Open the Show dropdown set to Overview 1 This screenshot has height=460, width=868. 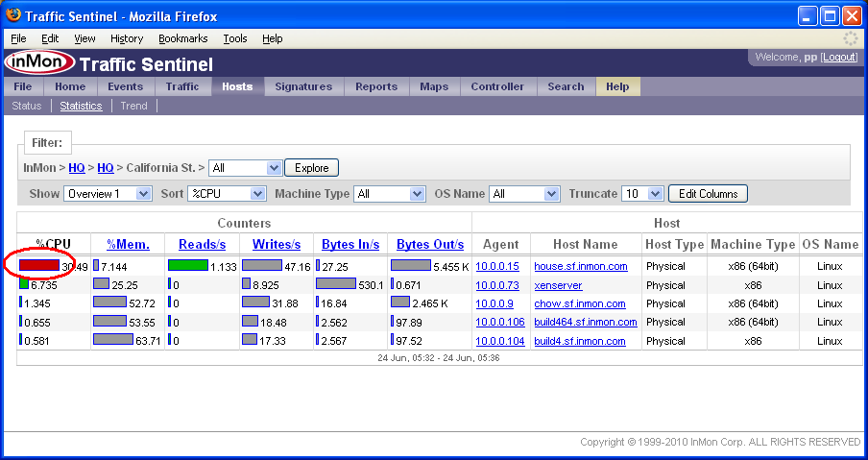[108, 194]
